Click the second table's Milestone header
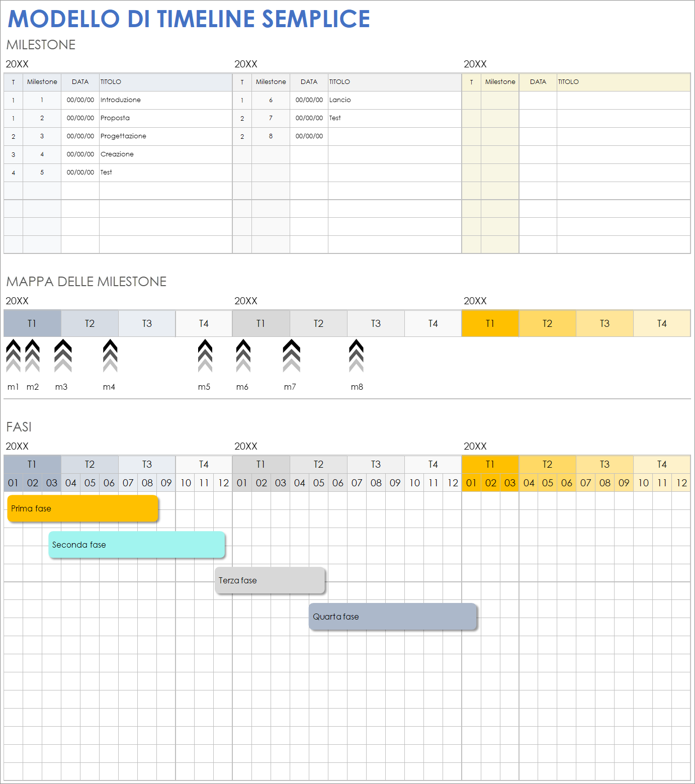695x784 pixels. (271, 82)
